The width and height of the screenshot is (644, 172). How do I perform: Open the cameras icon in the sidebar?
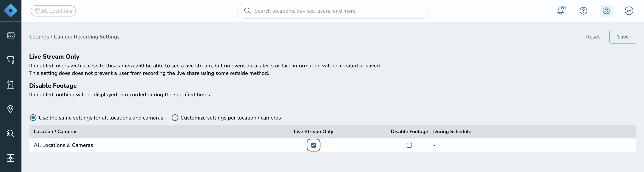tap(11, 60)
